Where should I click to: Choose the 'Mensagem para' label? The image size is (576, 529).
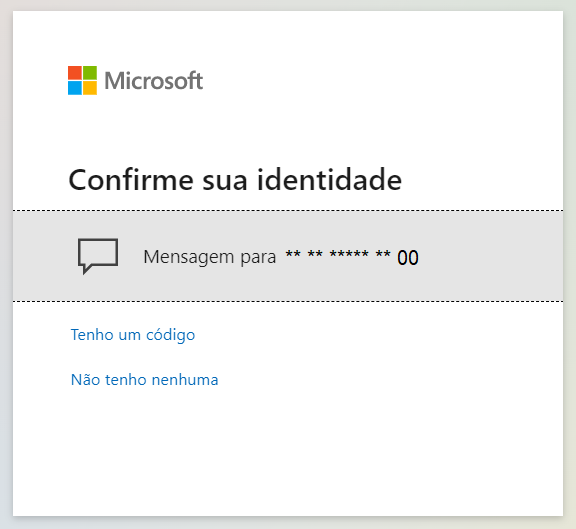(x=209, y=257)
